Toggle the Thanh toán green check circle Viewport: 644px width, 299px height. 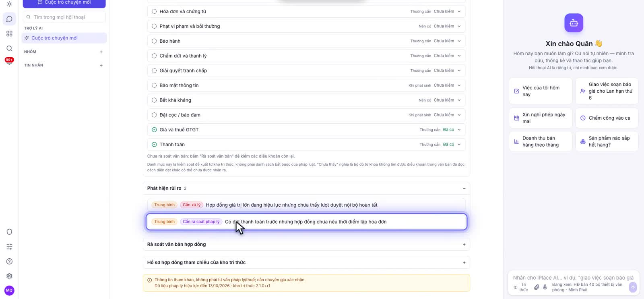tap(154, 145)
